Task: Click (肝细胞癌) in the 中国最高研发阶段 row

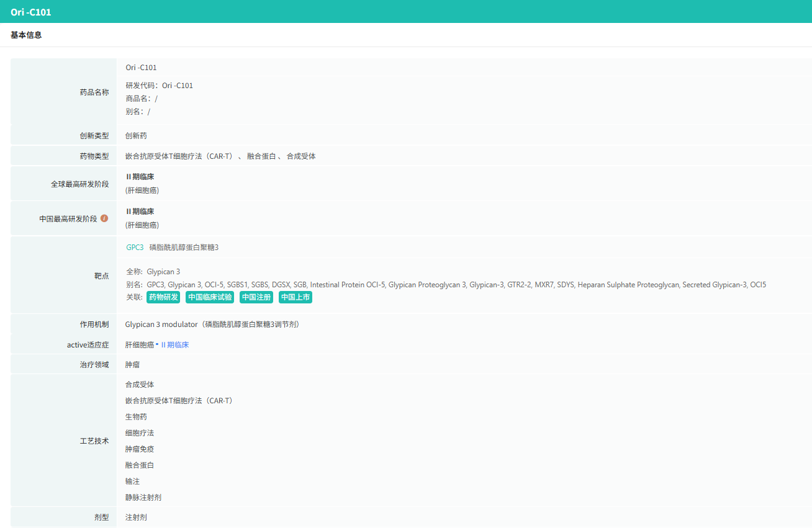Action: [142, 225]
